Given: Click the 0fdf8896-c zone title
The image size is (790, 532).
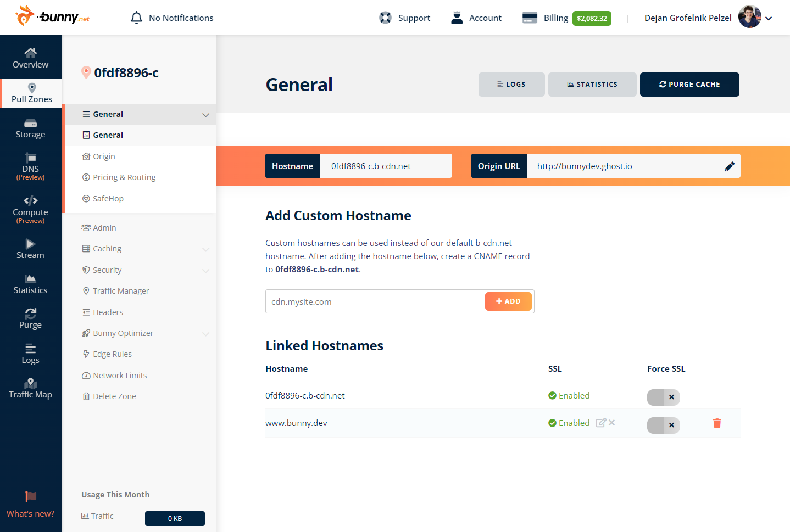Looking at the screenshot, I should (126, 72).
